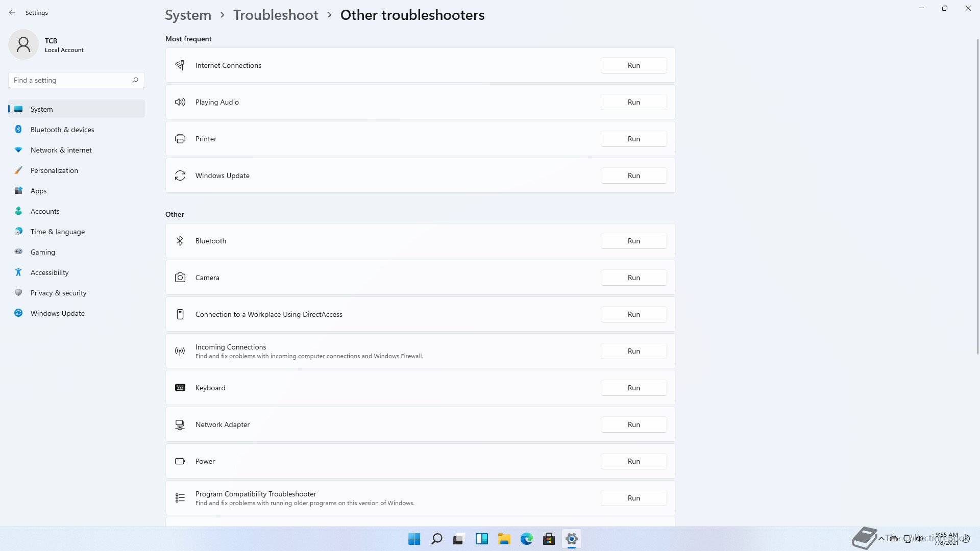The width and height of the screenshot is (980, 551).
Task: Run the Bluetooth troubleshooter
Action: 633,241
